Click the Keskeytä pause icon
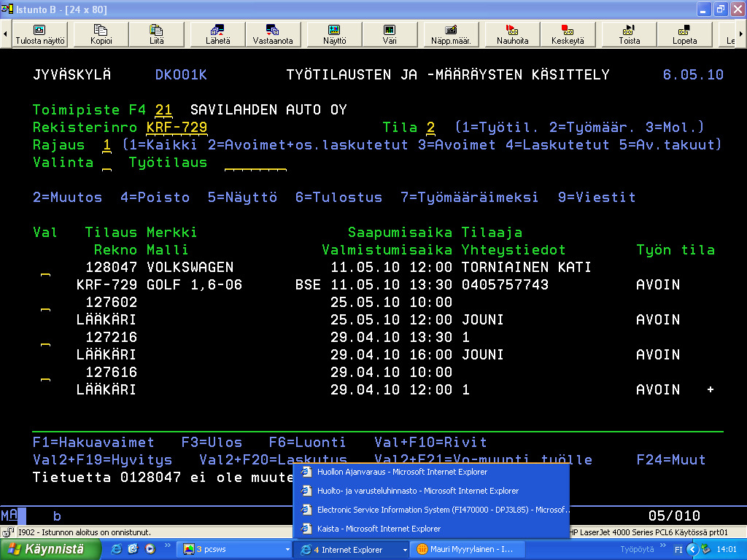This screenshot has height=560, width=747. tap(568, 34)
